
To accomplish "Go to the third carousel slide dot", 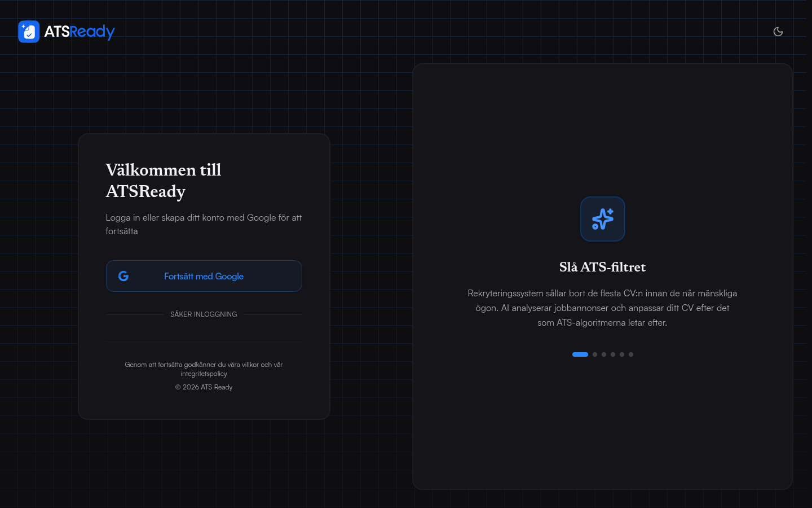I will 604,354.
